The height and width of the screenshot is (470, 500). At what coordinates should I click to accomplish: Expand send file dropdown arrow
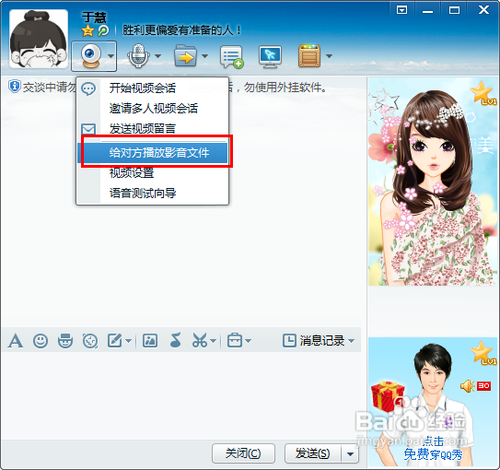(205, 56)
